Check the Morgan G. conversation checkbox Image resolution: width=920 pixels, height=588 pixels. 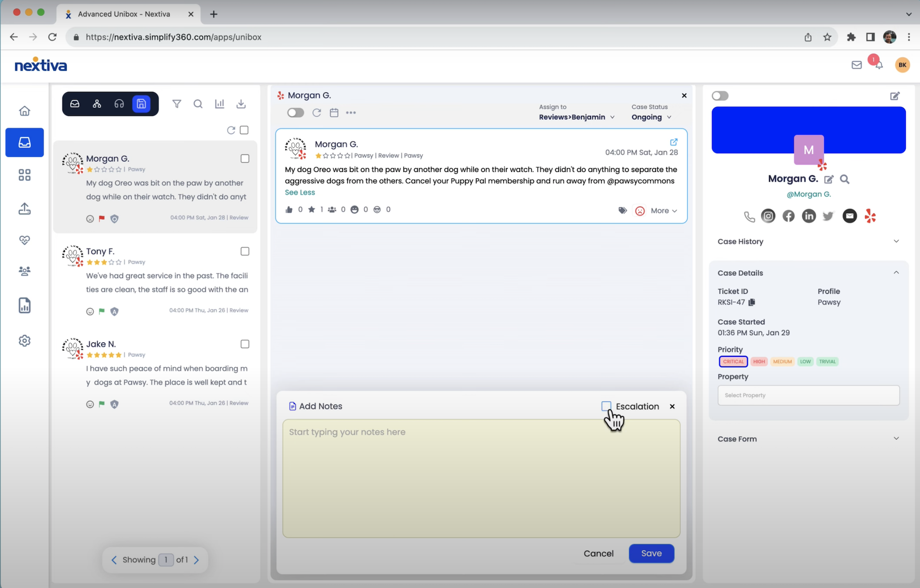coord(245,159)
